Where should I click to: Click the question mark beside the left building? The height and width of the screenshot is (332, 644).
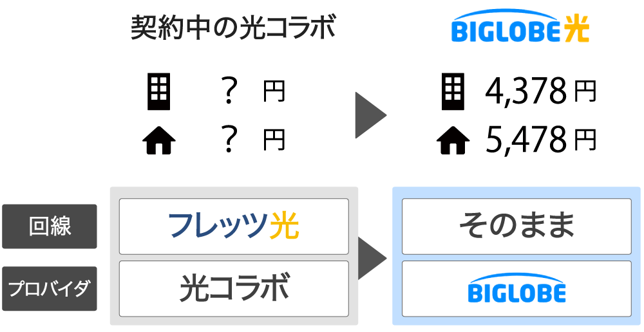point(227,91)
